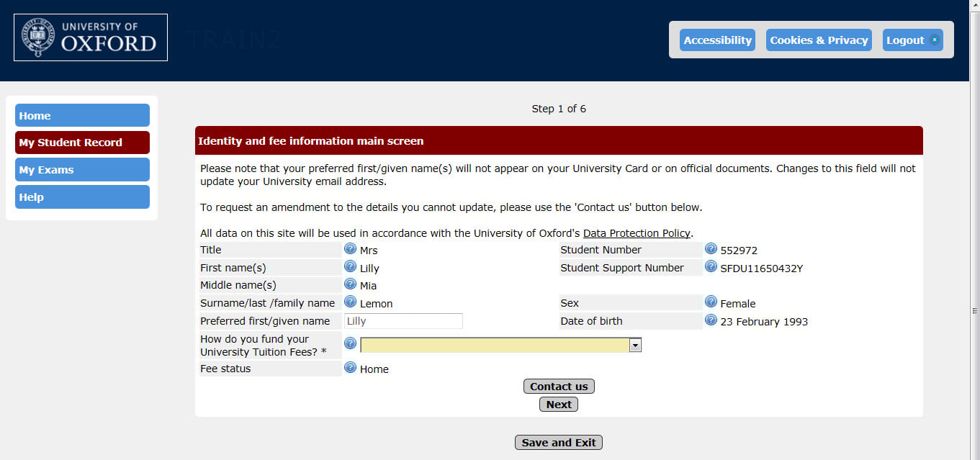Screen dimensions: 980x460
Task: Click help icon for tuition fees funding question
Action: (351, 343)
